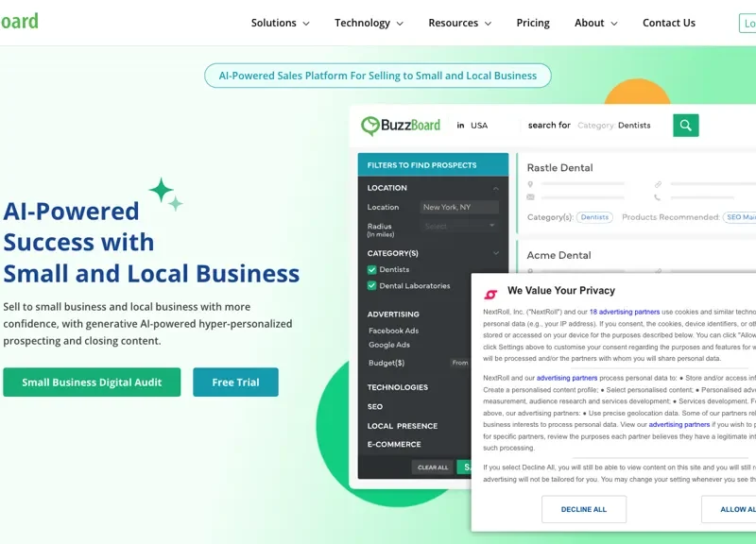
Task: Collapse the LOCATION filter section
Action: (x=495, y=188)
